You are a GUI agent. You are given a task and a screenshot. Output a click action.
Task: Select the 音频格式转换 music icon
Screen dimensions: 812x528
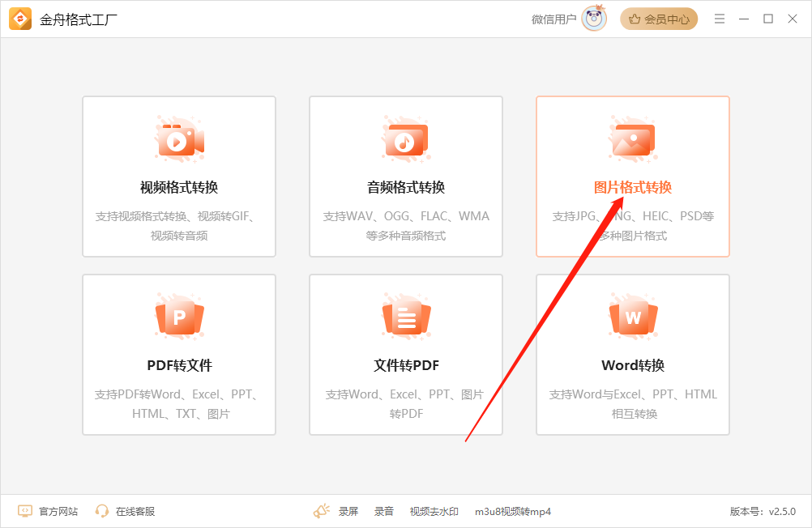(405, 140)
